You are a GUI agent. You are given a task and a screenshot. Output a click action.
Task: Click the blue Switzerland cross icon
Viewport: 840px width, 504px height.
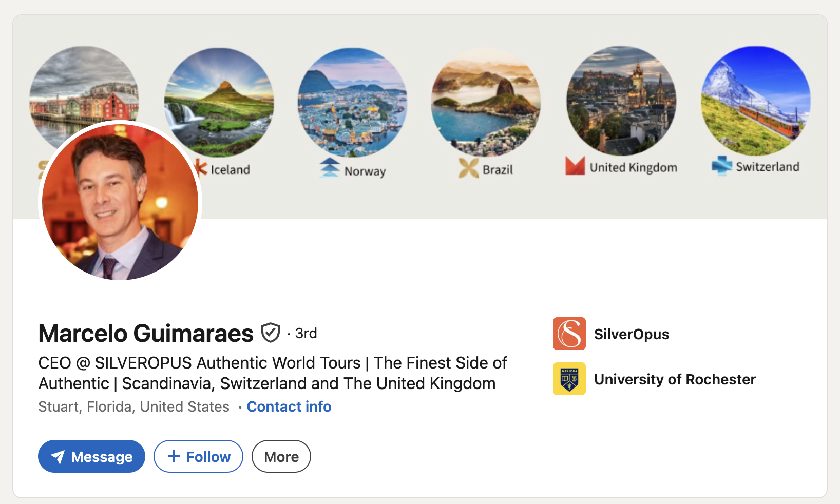[x=721, y=165]
